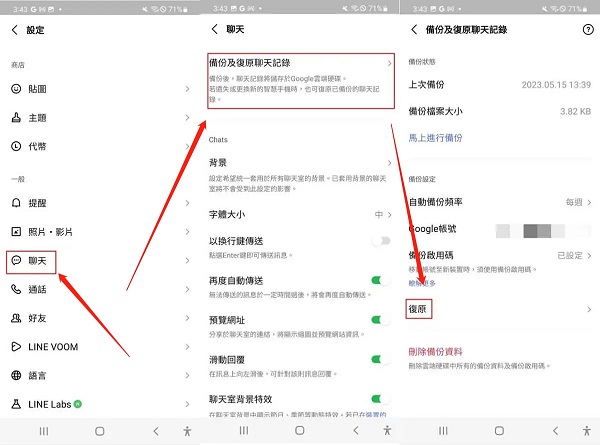This screenshot has height=445, width=600.
Task: Open chevron of 備份及復原聊天記錄 row
Action: [389, 63]
